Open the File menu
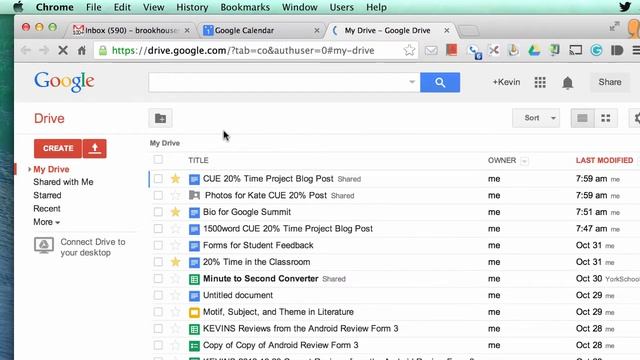Screen dimensions: 640x360 click(93, 7)
